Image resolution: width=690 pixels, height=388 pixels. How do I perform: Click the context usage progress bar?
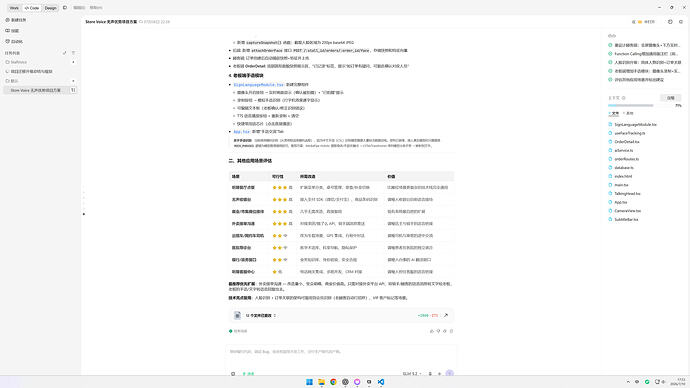pyautogui.click(x=631, y=106)
